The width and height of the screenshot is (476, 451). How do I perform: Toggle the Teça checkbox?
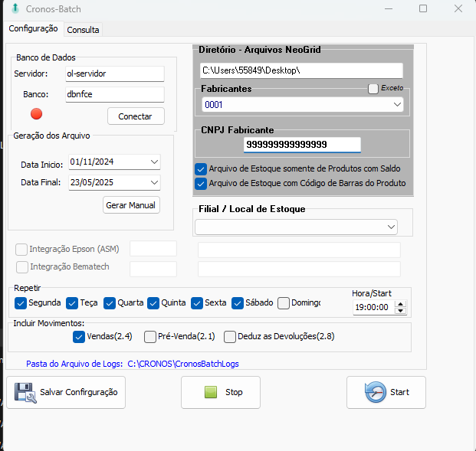click(x=72, y=303)
